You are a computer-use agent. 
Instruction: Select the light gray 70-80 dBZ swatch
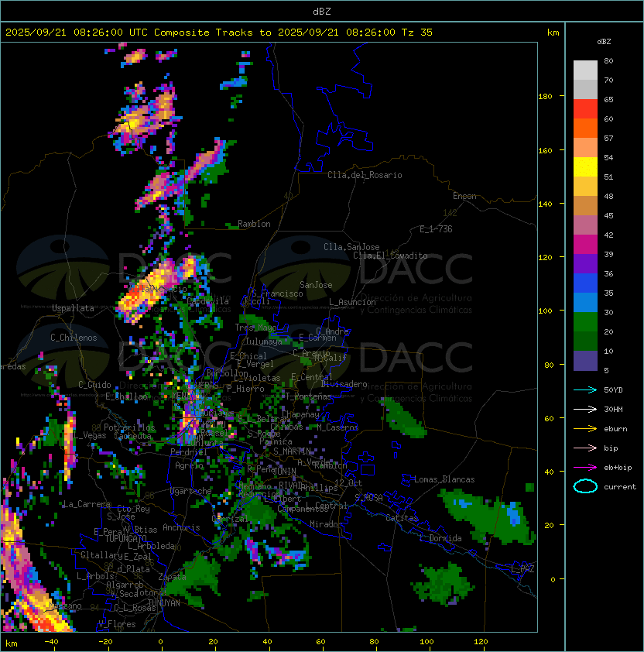(585, 70)
